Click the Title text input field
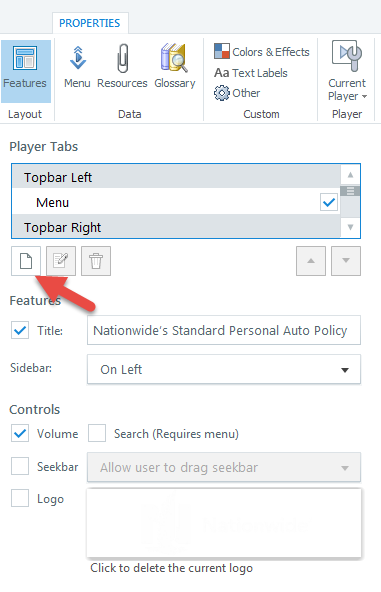Screen dimensions: 381x592 tap(224, 330)
